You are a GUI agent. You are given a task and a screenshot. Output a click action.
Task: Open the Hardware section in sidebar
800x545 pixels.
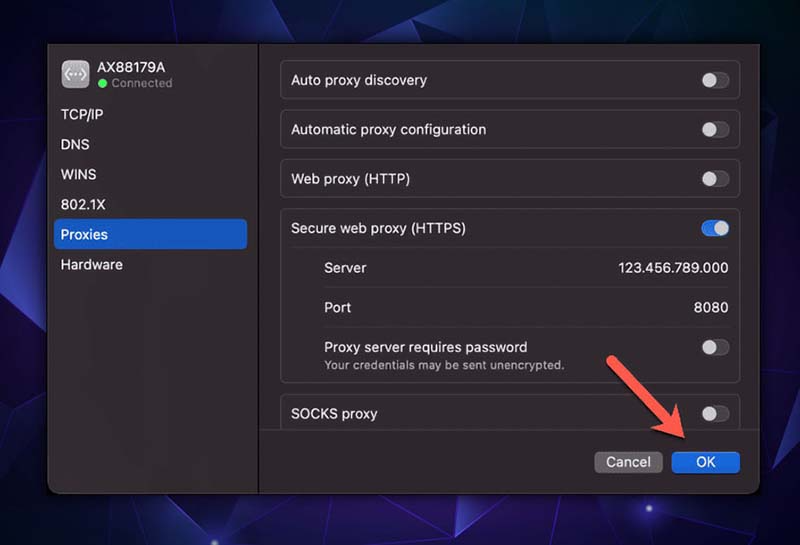[92, 264]
